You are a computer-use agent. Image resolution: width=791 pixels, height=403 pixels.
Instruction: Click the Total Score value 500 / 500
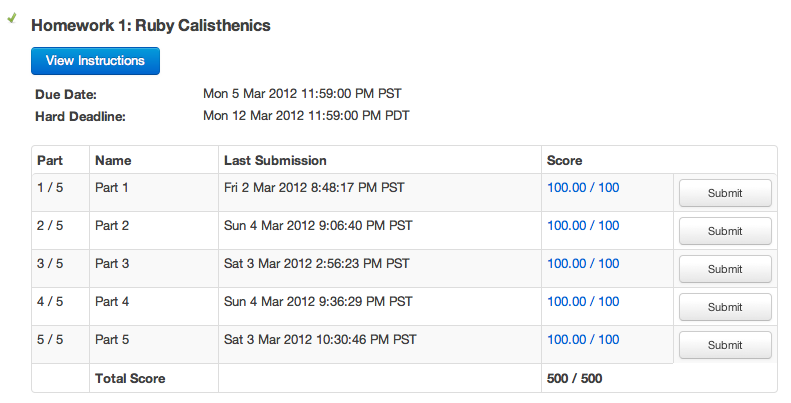(574, 378)
